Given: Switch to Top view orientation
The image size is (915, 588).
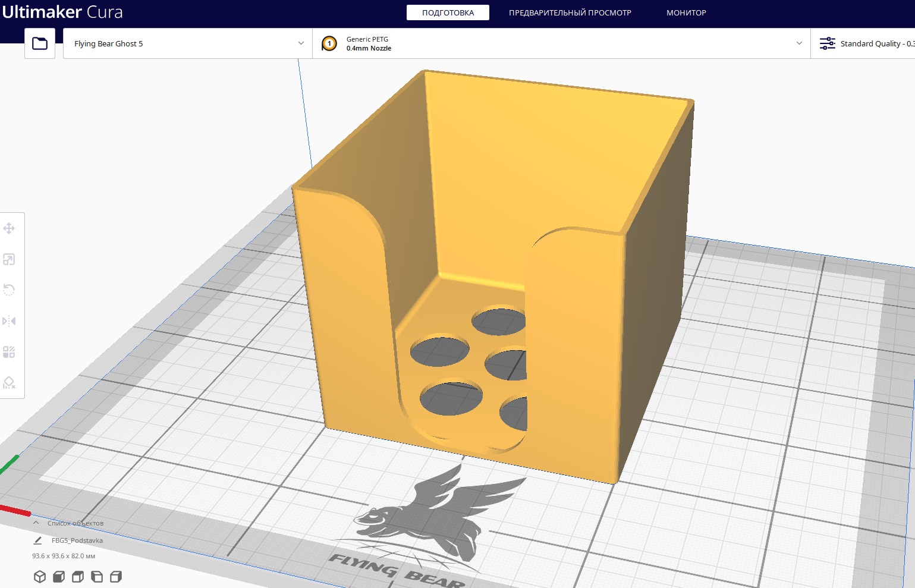Looking at the screenshot, I should click(x=78, y=577).
